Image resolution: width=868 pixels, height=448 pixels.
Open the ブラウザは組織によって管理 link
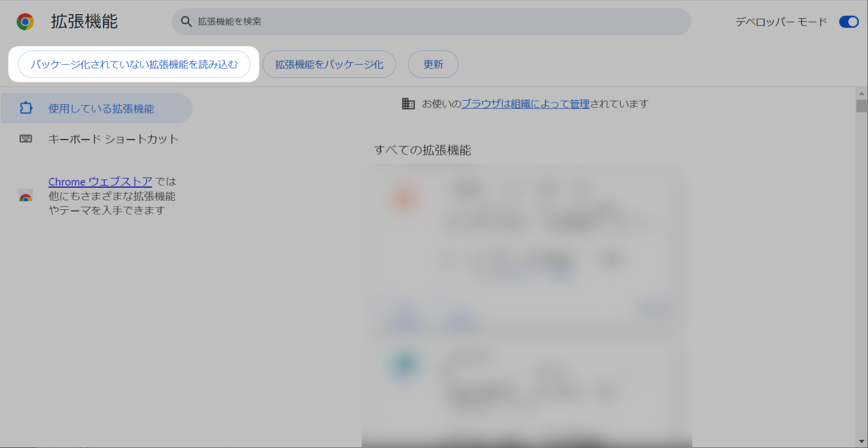point(524,104)
